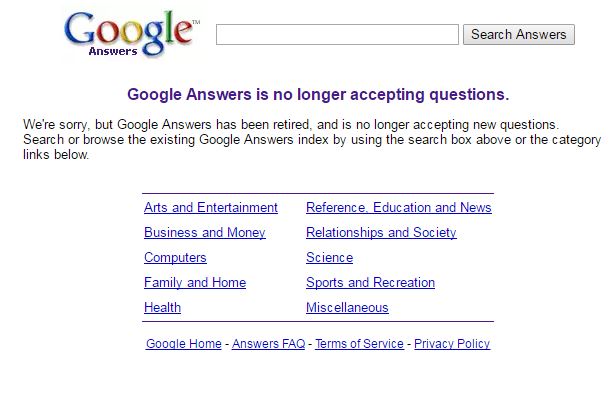This screenshot has height=402, width=616.
Task: Browse the Business and Money category
Action: point(205,233)
